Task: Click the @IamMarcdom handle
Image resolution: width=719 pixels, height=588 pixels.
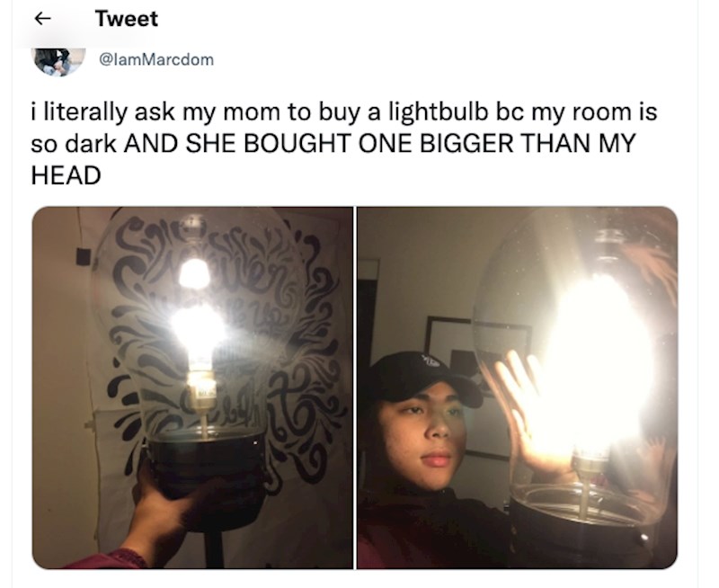Action: pos(156,59)
